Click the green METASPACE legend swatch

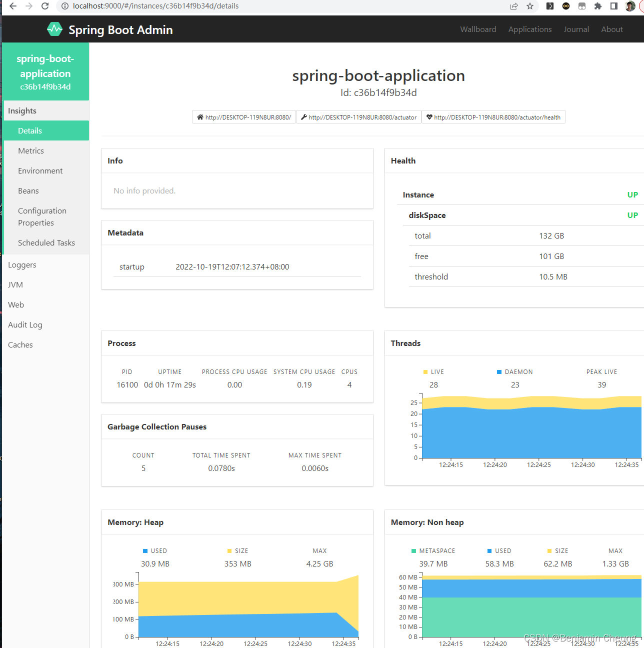(x=413, y=551)
